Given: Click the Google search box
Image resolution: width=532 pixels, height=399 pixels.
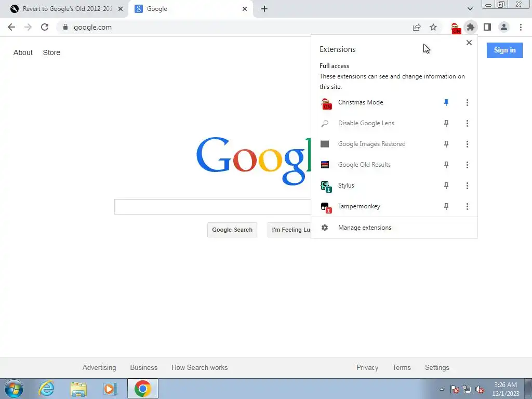Looking at the screenshot, I should pyautogui.click(x=212, y=207).
